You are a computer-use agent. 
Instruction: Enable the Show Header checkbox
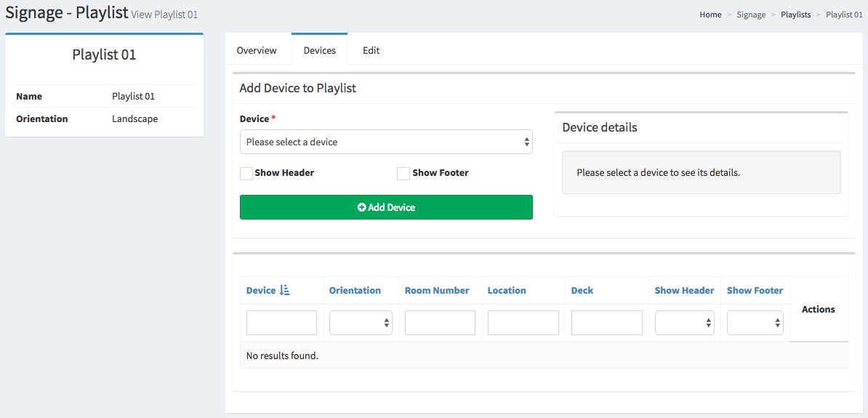[246, 173]
